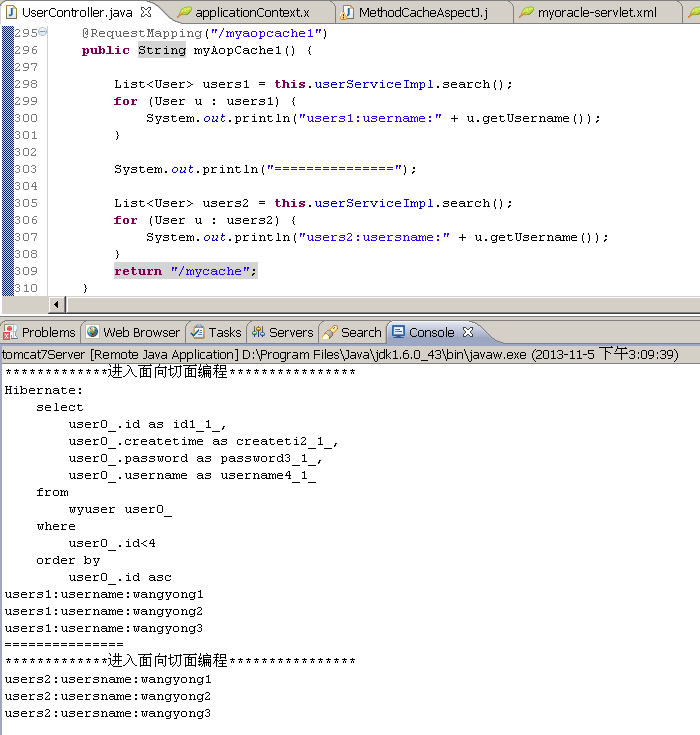The width and height of the screenshot is (700, 735).
Task: Click line number 296 in the gutter
Action: tap(26, 50)
